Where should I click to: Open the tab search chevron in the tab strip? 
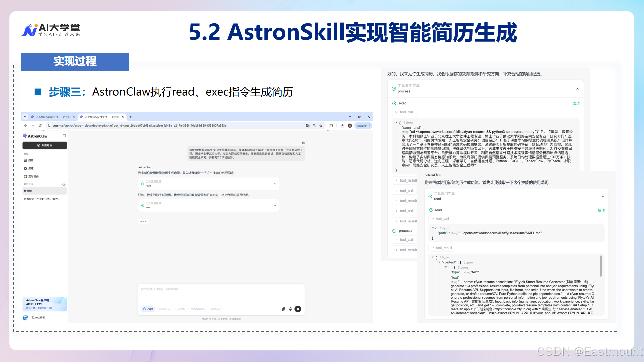tap(25, 117)
